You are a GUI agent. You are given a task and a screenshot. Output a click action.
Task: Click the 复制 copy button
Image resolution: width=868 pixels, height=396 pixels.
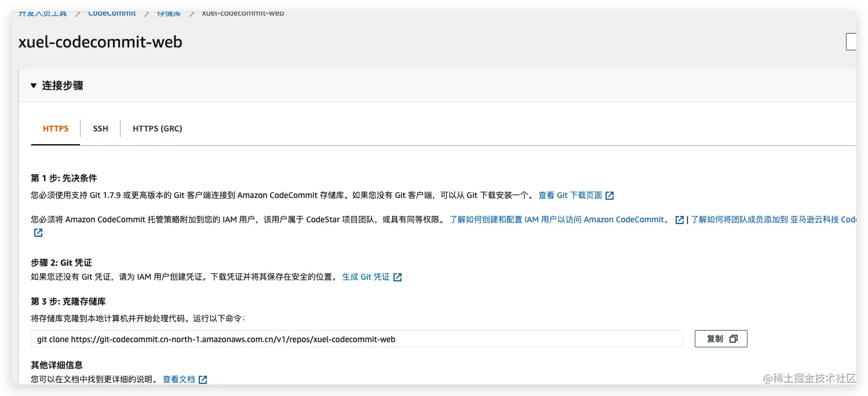721,339
